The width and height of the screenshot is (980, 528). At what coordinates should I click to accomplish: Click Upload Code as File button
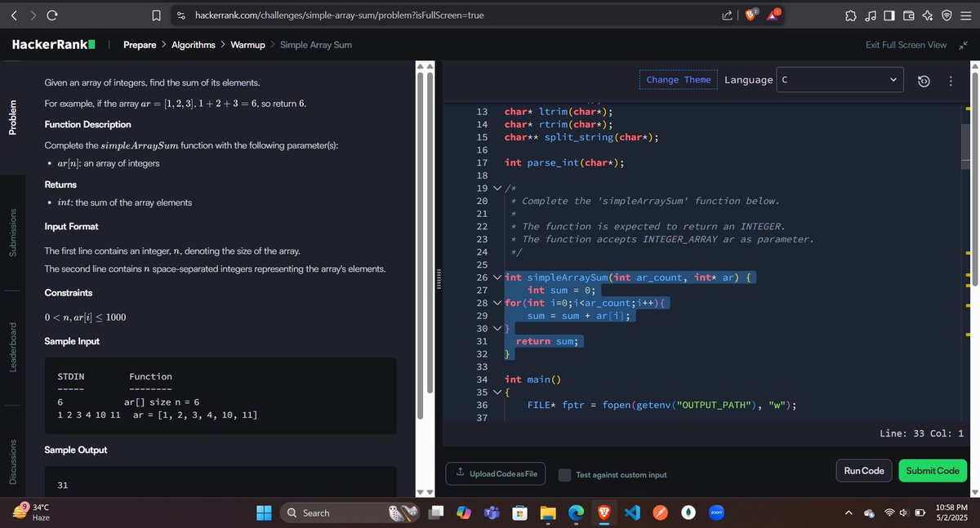click(x=497, y=474)
